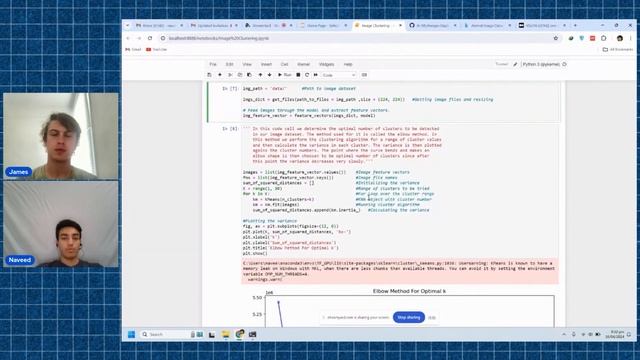
Task: Open the Help menu in Jupyter
Action: point(348,64)
